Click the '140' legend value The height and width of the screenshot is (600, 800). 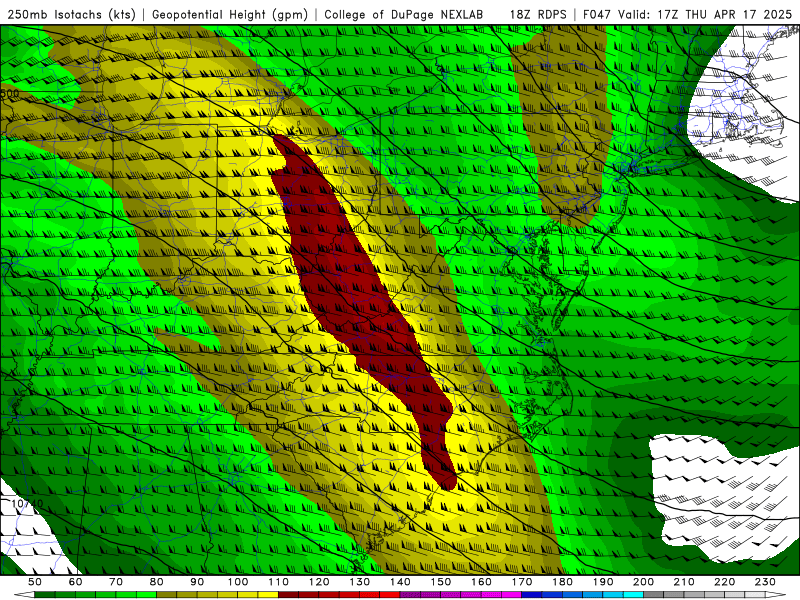tap(400, 582)
